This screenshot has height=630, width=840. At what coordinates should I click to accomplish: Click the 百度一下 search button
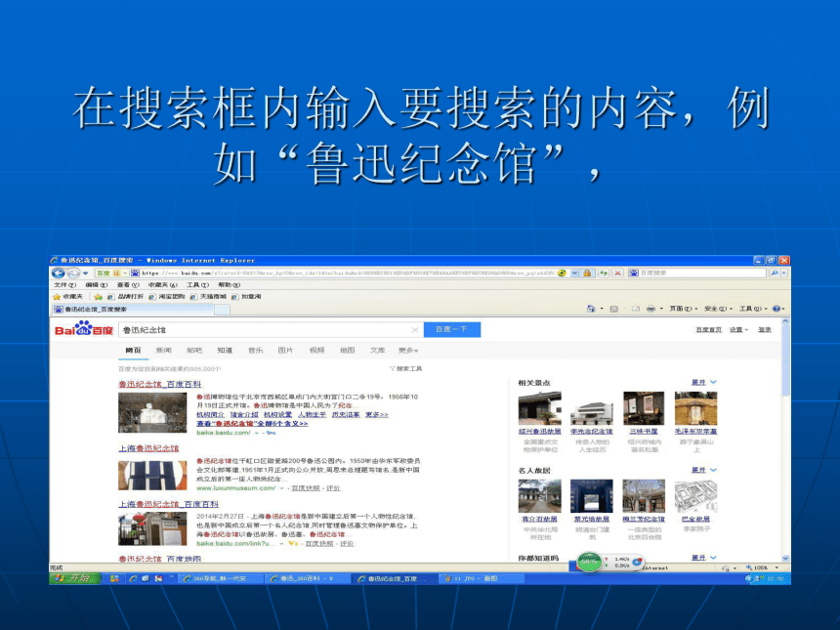pos(451,329)
